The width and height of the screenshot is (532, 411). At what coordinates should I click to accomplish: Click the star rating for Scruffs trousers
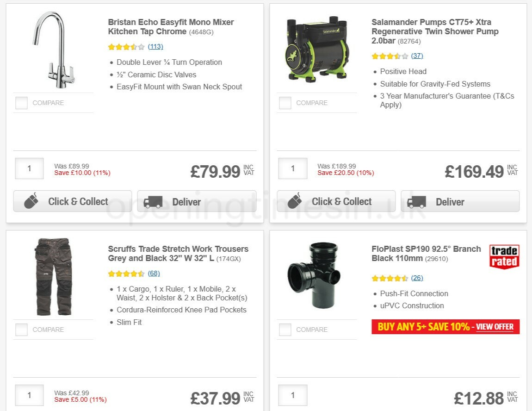point(127,274)
